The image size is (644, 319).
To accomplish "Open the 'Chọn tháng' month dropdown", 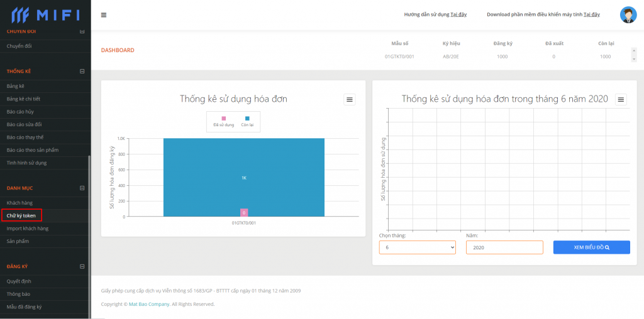I will [417, 247].
